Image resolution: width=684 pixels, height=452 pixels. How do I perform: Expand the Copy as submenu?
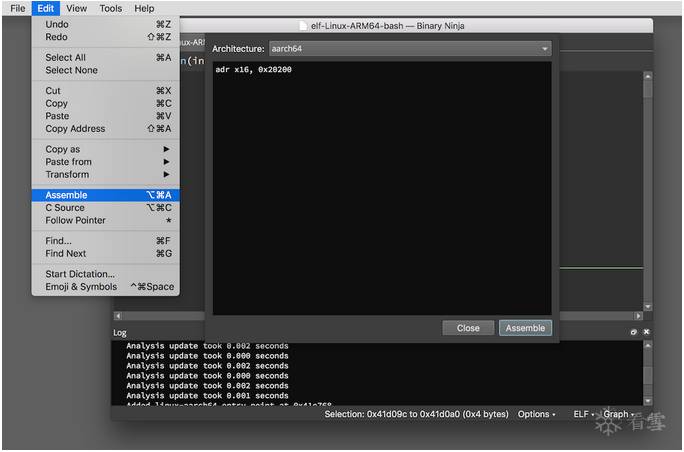(x=106, y=149)
